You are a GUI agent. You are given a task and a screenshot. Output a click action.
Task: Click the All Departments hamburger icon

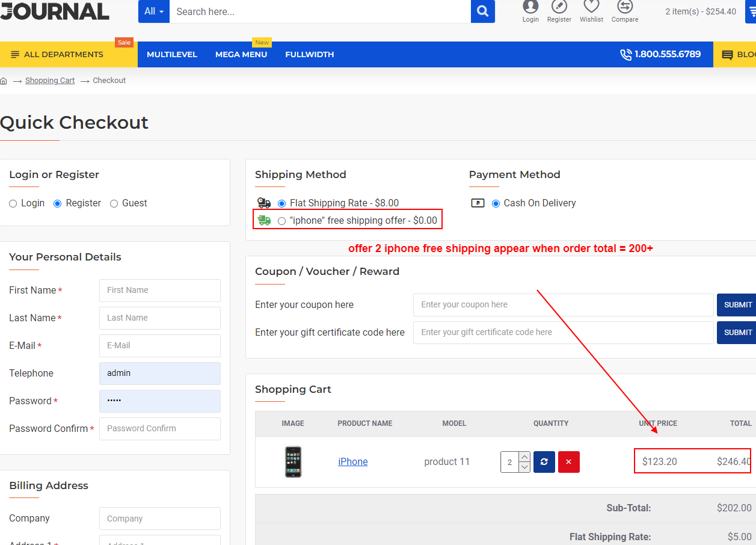pyautogui.click(x=15, y=55)
